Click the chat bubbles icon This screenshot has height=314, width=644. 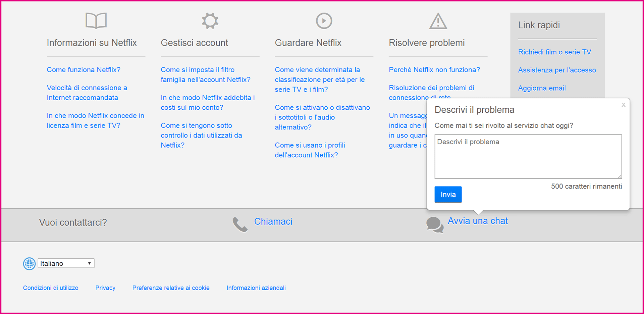coord(435,224)
